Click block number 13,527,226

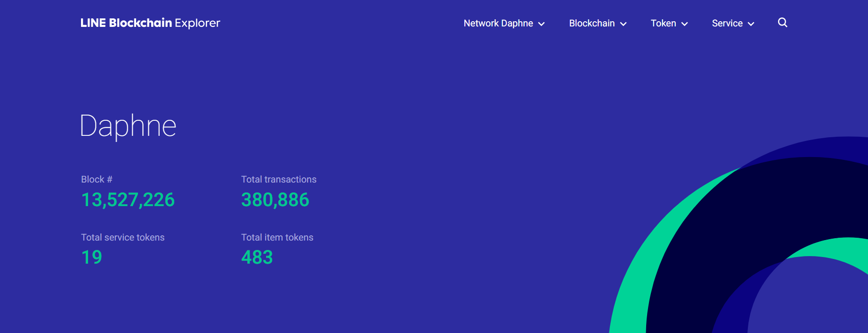pyautogui.click(x=128, y=200)
